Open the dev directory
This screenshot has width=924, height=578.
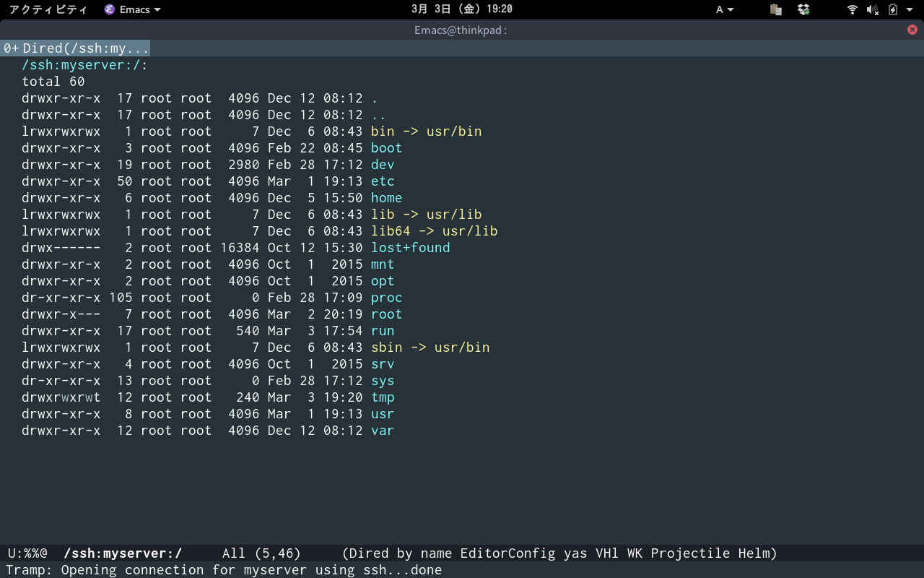[x=383, y=165]
